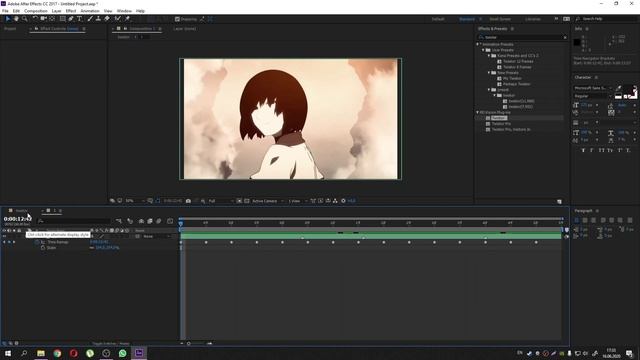This screenshot has width=640, height=360.
Task: Toggle the shy layers icon in timeline
Action: [141, 221]
